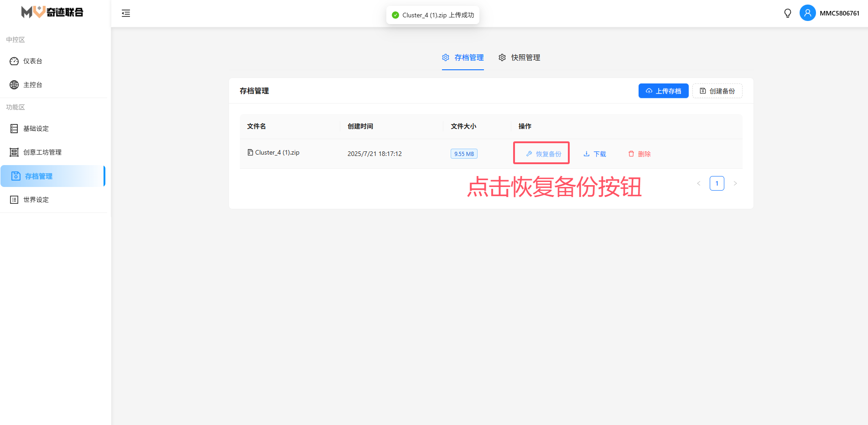This screenshot has height=425, width=868.
Task: Click the 创建备份 create backup button
Action: pos(717,91)
